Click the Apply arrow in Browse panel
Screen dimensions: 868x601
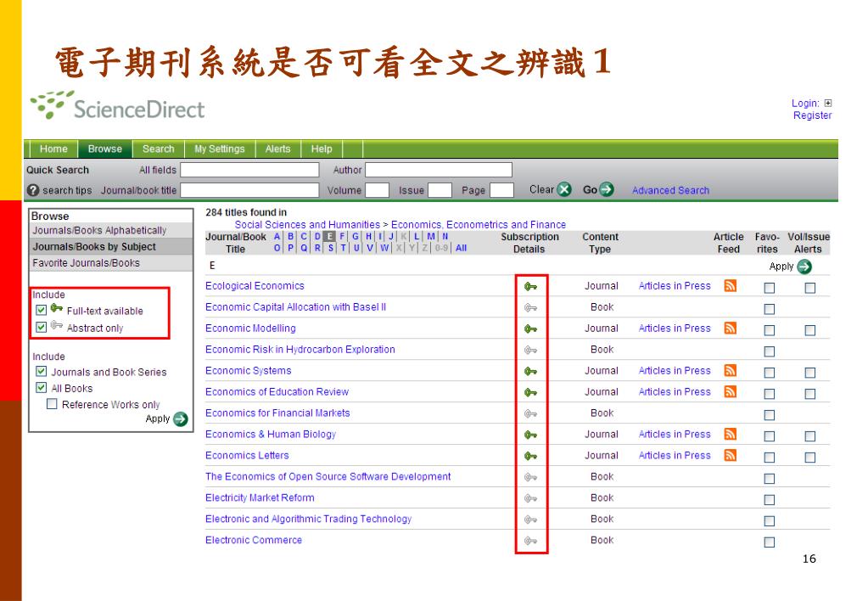click(x=181, y=419)
